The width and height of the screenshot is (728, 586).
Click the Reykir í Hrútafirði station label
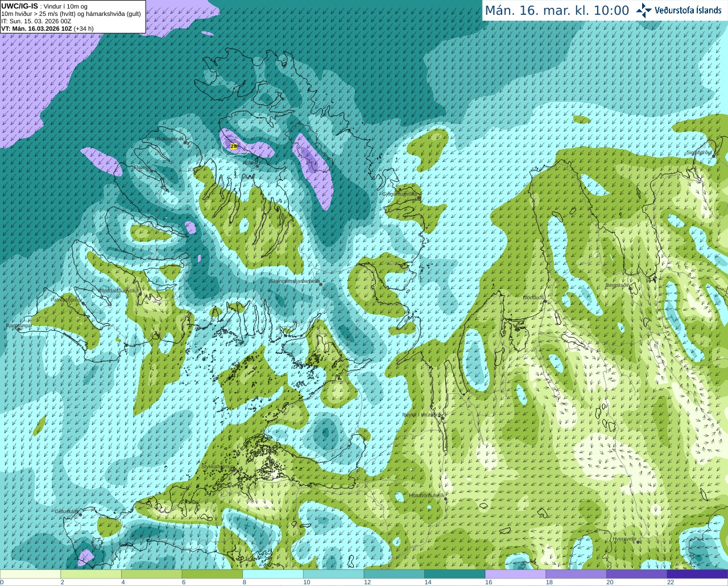pyautogui.click(x=422, y=415)
